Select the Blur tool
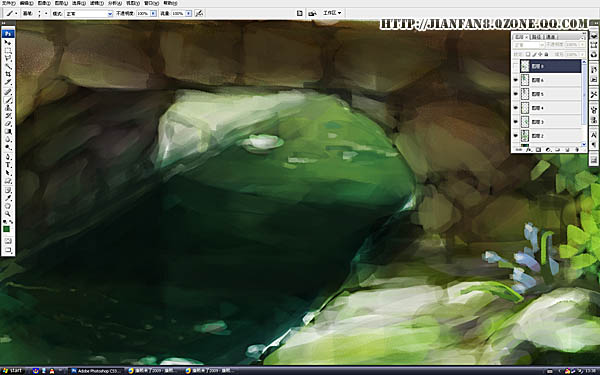The height and width of the screenshot is (375, 600). (x=8, y=140)
